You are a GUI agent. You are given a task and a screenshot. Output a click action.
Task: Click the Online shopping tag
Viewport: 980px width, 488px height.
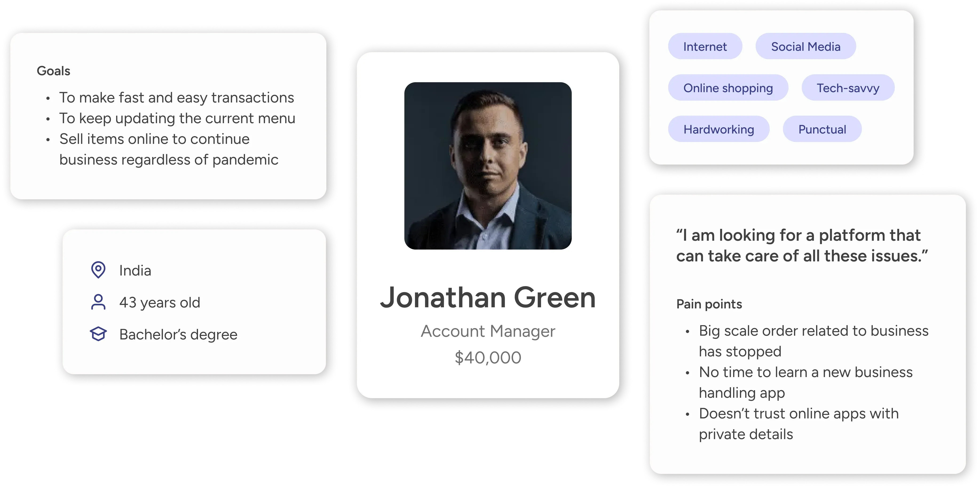pyautogui.click(x=728, y=88)
